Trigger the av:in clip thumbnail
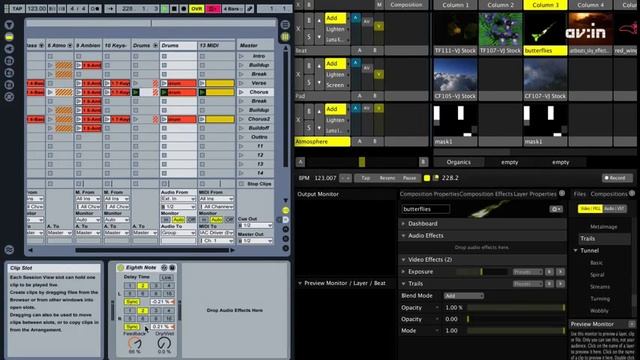640x360 pixels. tap(590, 29)
